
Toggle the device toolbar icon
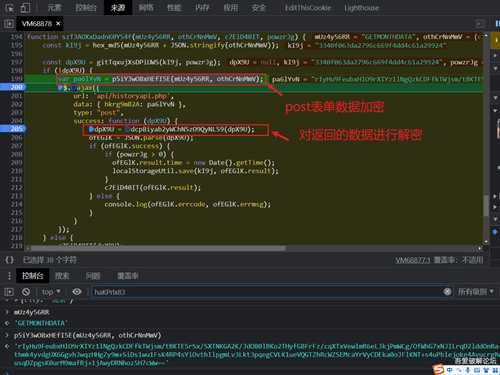(25, 8)
